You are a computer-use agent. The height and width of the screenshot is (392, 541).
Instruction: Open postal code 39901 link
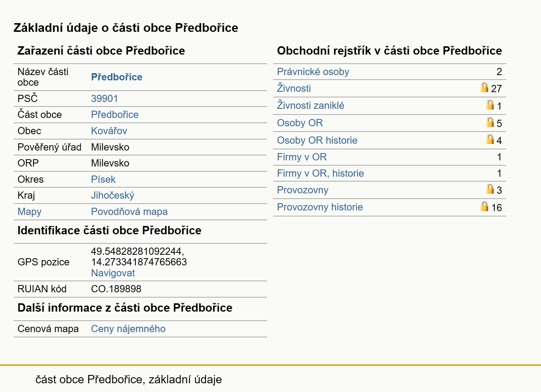[x=104, y=99]
